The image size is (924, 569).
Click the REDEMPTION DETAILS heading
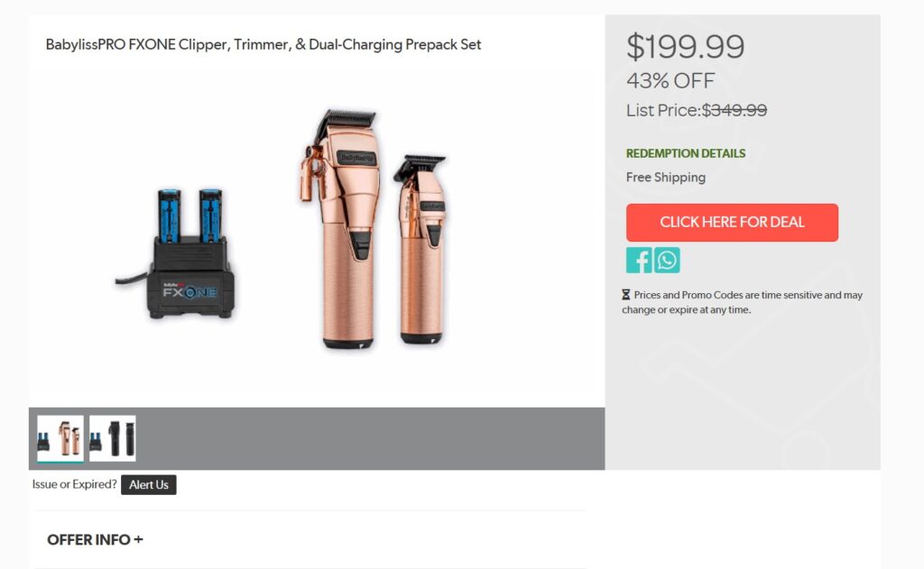686,153
